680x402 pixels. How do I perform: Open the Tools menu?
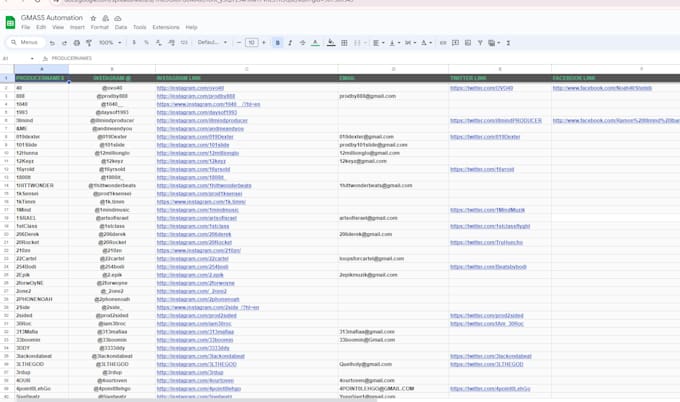point(139,27)
